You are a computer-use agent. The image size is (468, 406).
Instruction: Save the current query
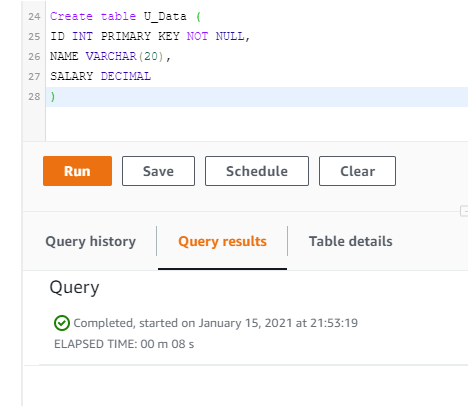158,171
